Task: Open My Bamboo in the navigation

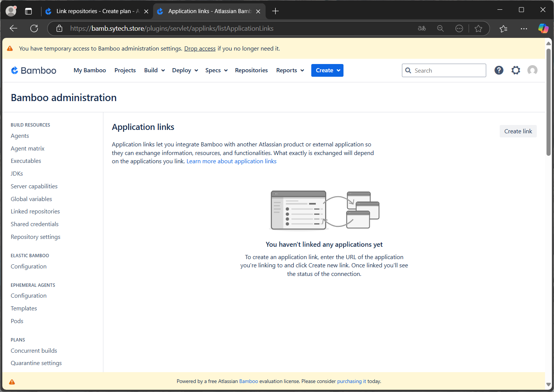Action: click(90, 70)
